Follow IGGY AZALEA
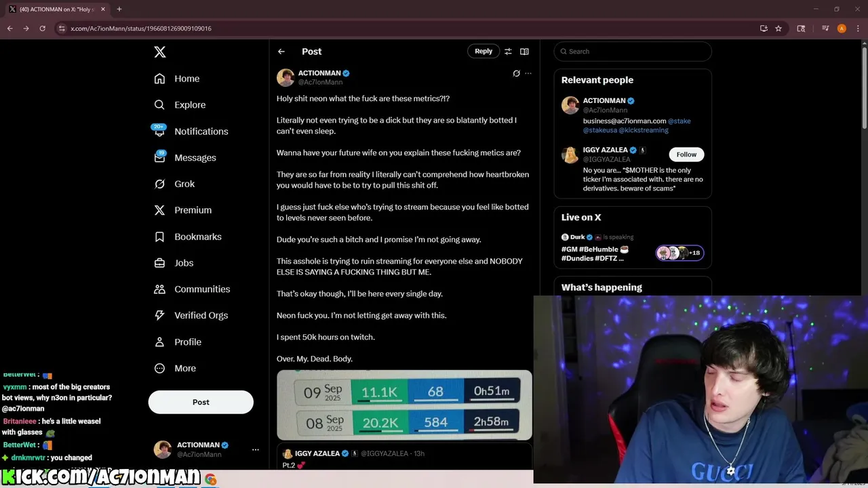The image size is (868, 488). [x=686, y=155]
